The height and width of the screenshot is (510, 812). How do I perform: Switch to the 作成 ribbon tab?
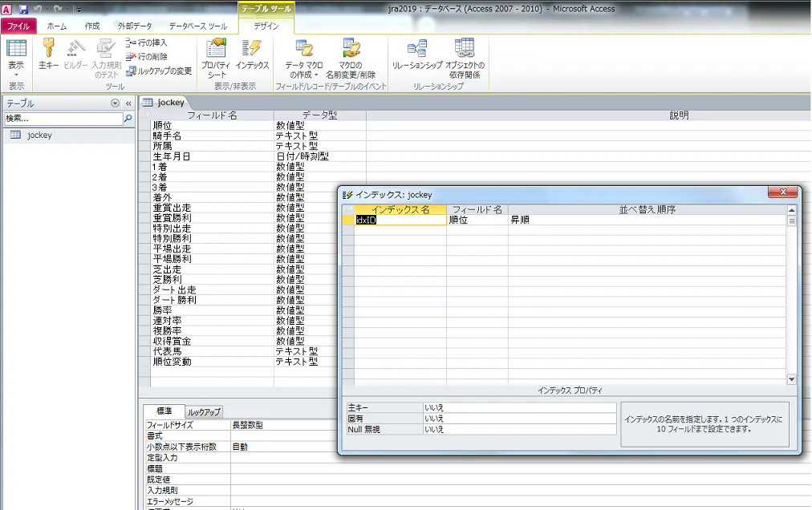click(x=92, y=26)
